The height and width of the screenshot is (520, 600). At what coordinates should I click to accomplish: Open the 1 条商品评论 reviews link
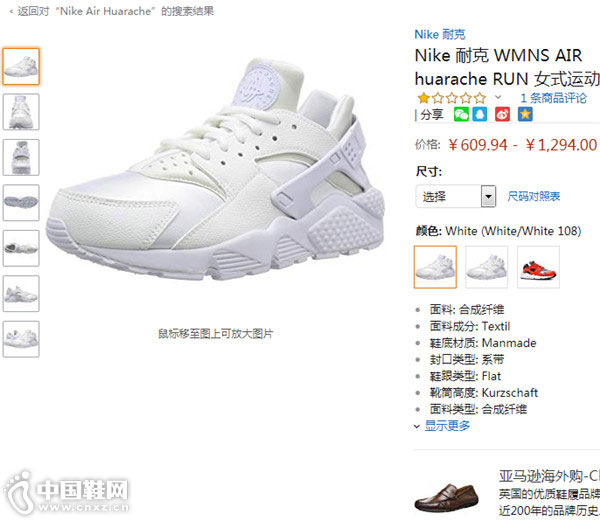[x=553, y=98]
